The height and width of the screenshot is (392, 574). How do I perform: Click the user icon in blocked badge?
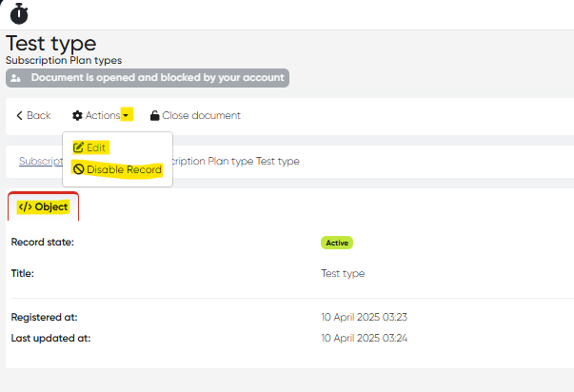point(18,78)
